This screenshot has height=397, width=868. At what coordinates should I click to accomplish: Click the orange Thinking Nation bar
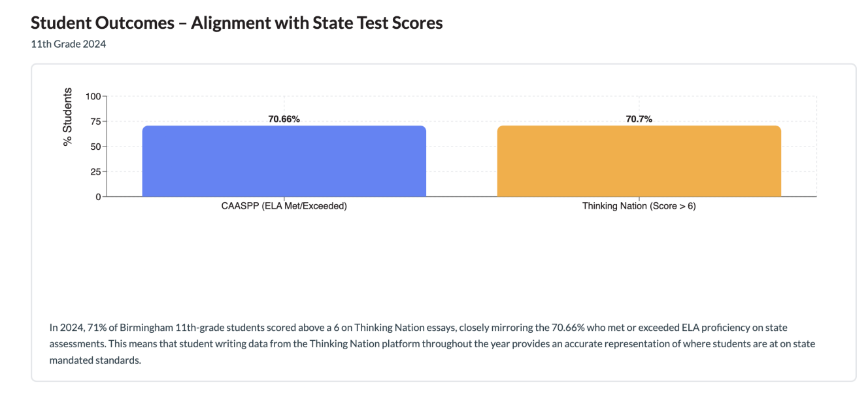[639, 161]
